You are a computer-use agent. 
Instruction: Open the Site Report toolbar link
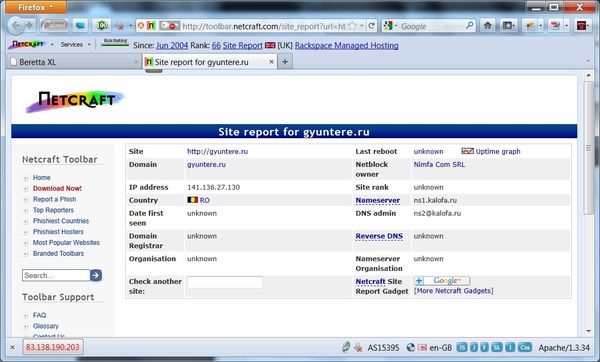coord(243,46)
